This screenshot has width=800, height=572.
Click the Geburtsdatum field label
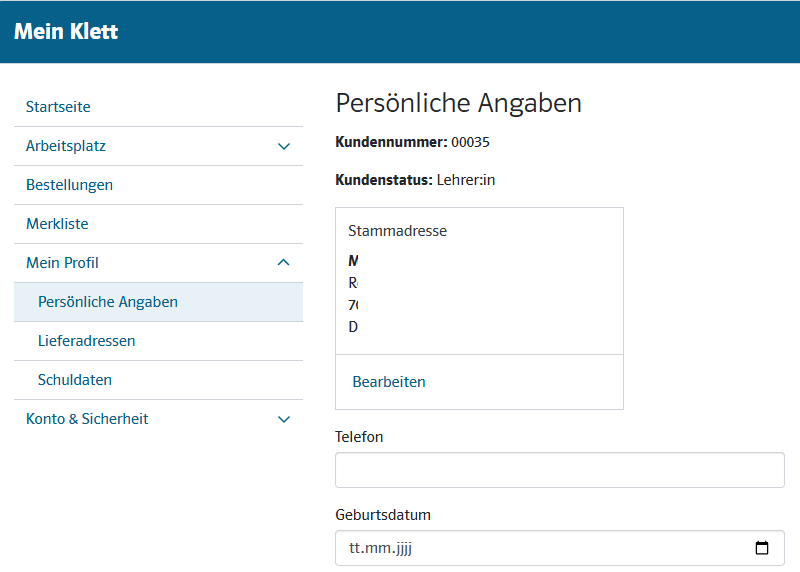pyautogui.click(x=383, y=515)
